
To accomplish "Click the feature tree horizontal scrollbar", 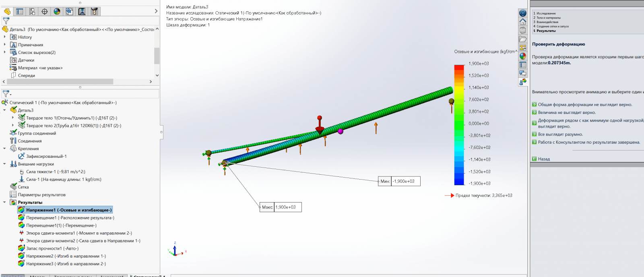I will coord(60,82).
